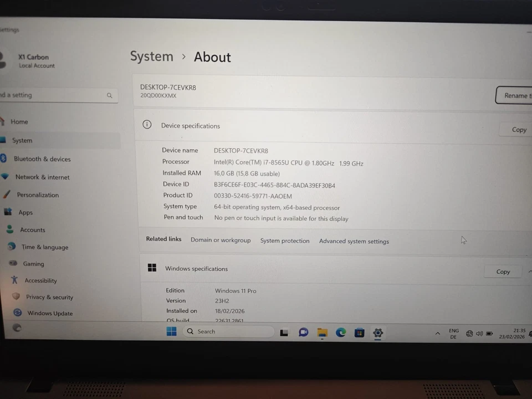Click the Time & language globe icon
The image size is (532, 399).
coord(12,246)
